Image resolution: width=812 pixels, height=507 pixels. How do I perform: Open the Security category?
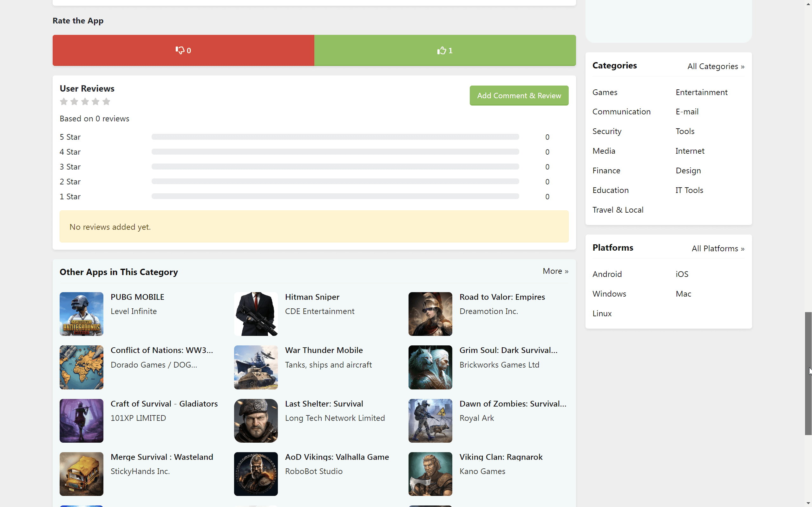[x=607, y=131]
